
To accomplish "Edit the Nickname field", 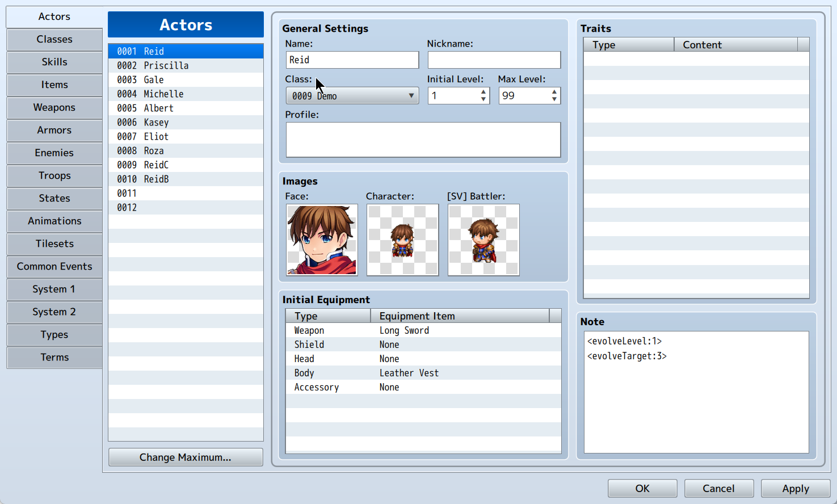I will tap(494, 60).
